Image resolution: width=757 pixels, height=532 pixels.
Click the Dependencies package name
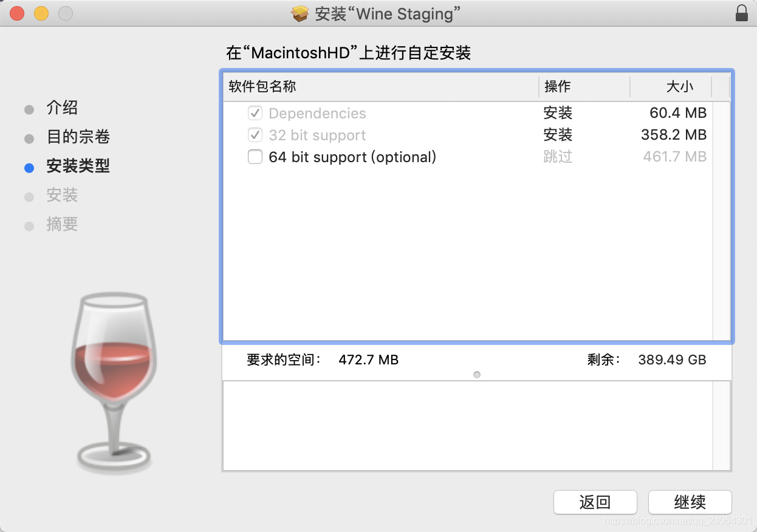click(x=317, y=114)
